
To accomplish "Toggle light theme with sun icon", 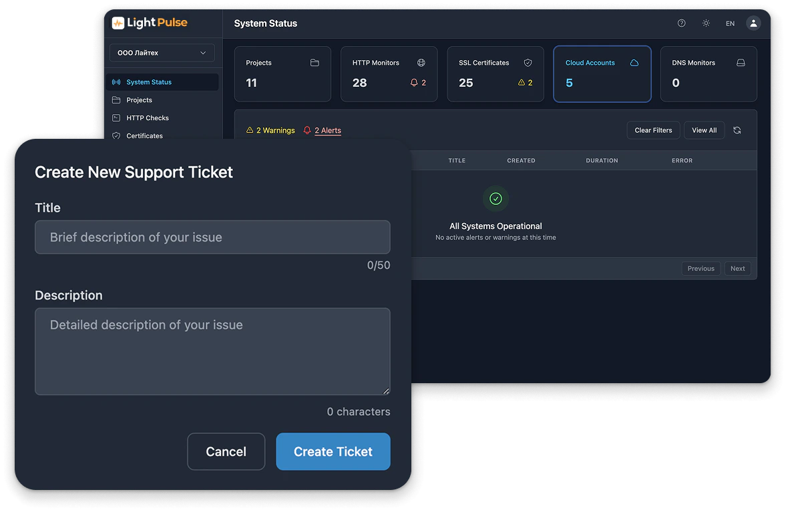I will click(x=706, y=23).
